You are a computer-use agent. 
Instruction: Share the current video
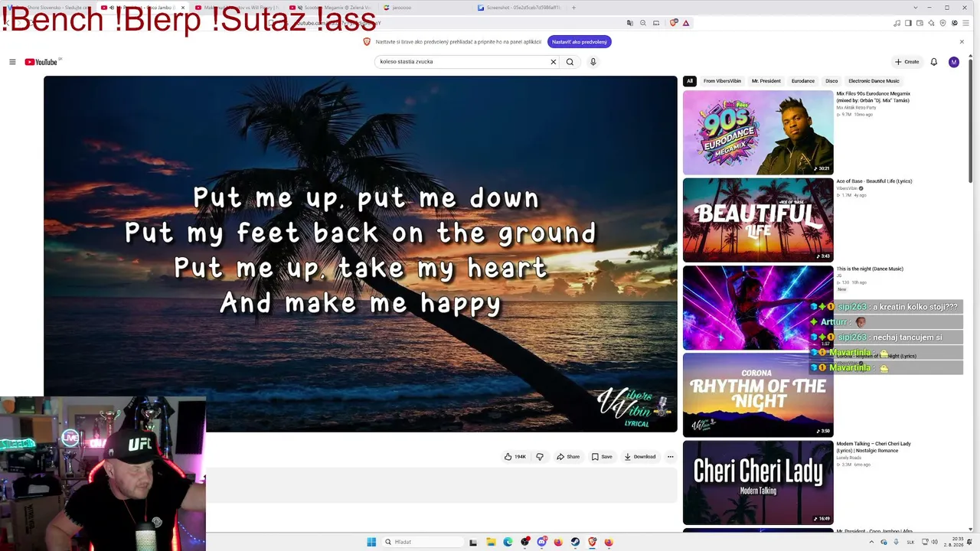pyautogui.click(x=568, y=457)
